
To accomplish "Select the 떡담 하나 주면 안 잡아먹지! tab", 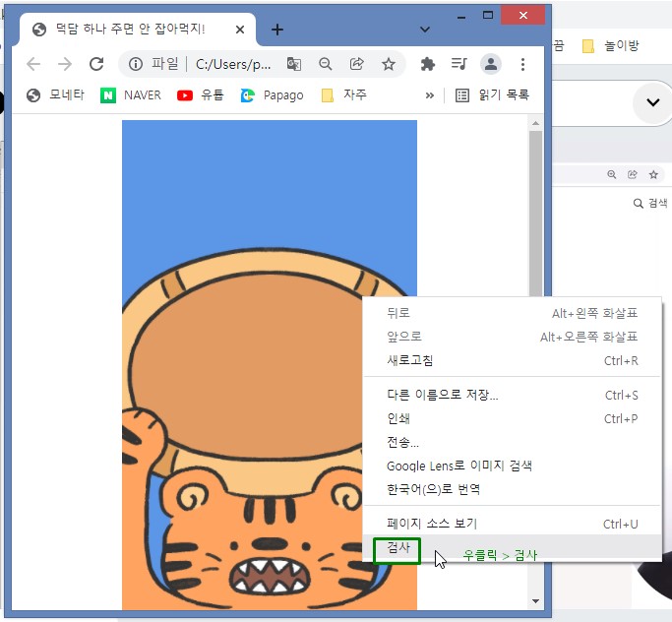I will pos(137,30).
